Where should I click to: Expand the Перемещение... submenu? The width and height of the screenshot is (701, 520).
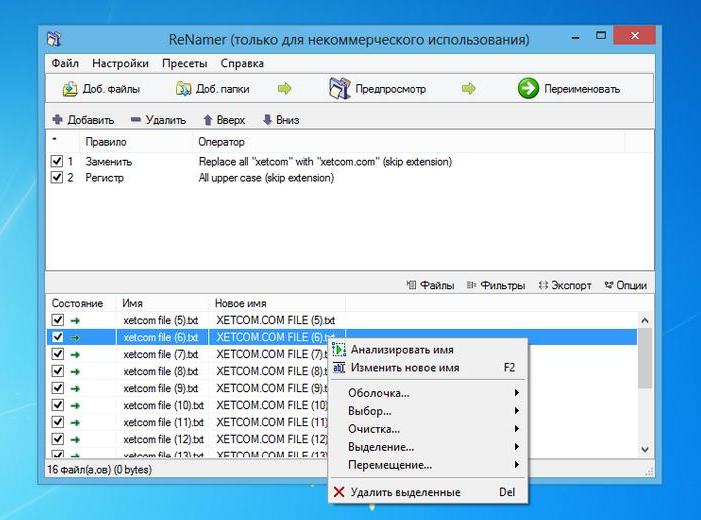click(x=428, y=465)
